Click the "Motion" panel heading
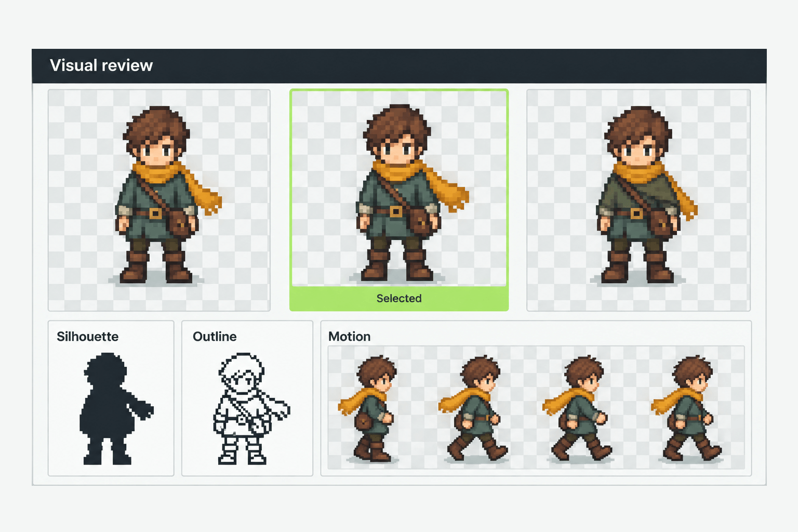The width and height of the screenshot is (798, 532). [349, 337]
